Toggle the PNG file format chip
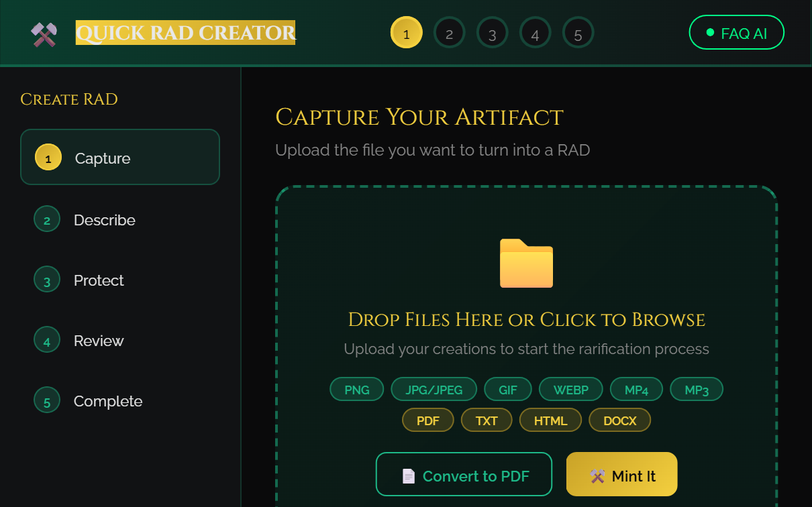 coord(356,389)
